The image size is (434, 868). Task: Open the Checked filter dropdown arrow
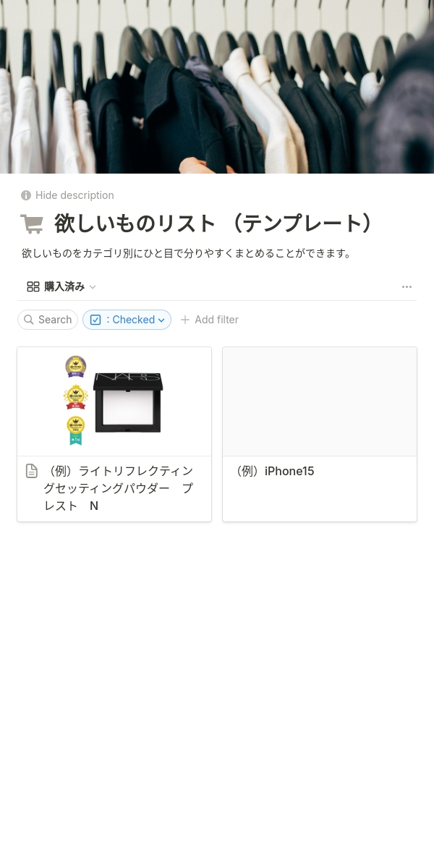(x=161, y=320)
